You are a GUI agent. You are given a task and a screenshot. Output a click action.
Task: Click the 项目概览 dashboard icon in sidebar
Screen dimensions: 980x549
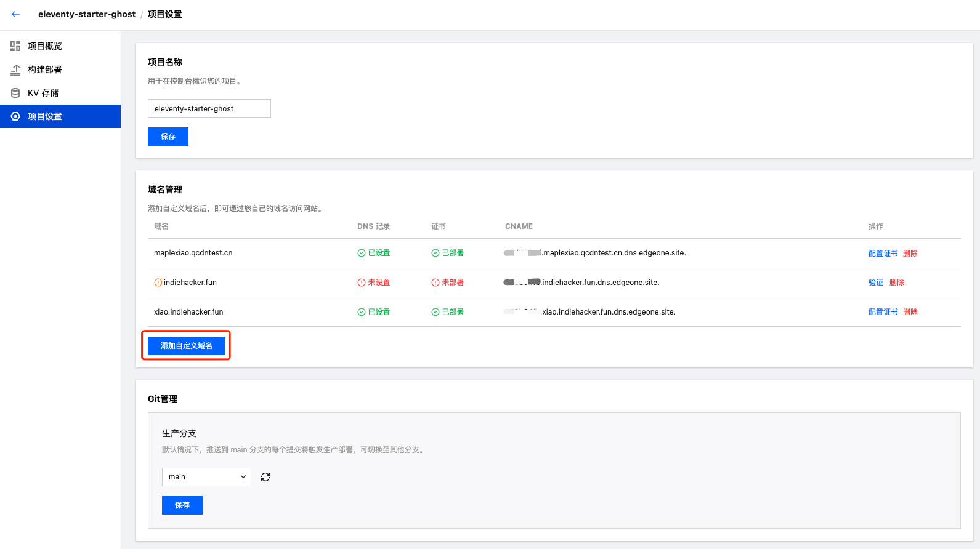click(15, 46)
